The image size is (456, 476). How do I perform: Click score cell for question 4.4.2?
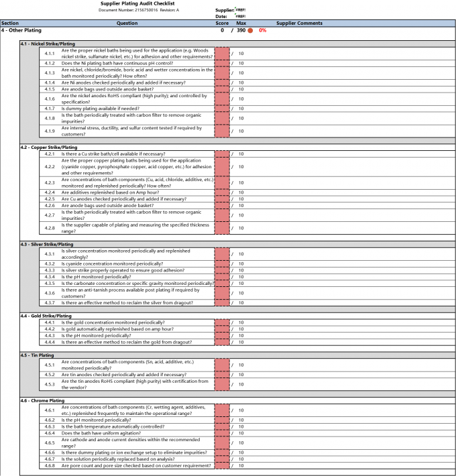(x=222, y=329)
